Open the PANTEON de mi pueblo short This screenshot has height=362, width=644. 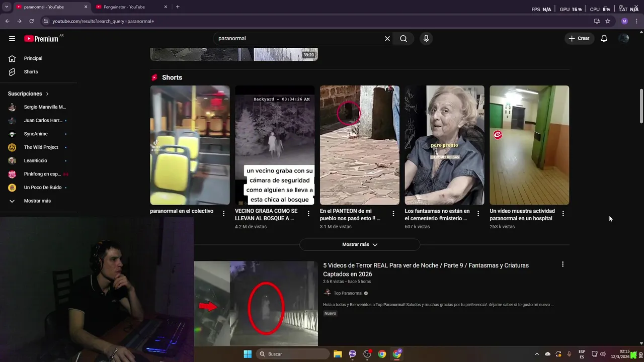tap(360, 145)
